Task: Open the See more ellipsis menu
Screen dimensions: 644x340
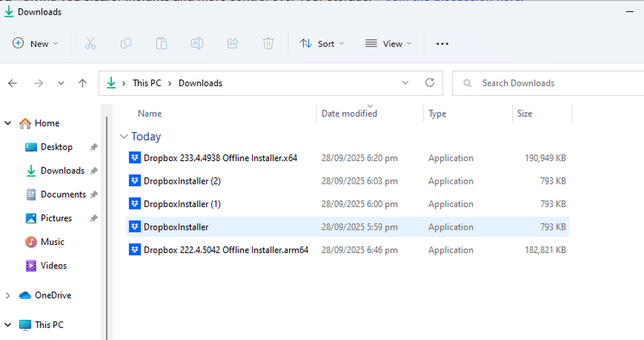Action: [x=442, y=44]
